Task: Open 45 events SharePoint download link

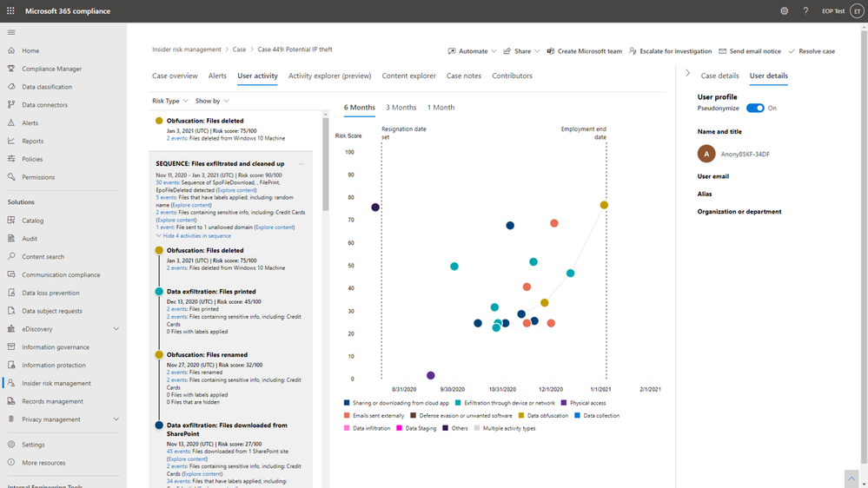Action: [x=178, y=452]
